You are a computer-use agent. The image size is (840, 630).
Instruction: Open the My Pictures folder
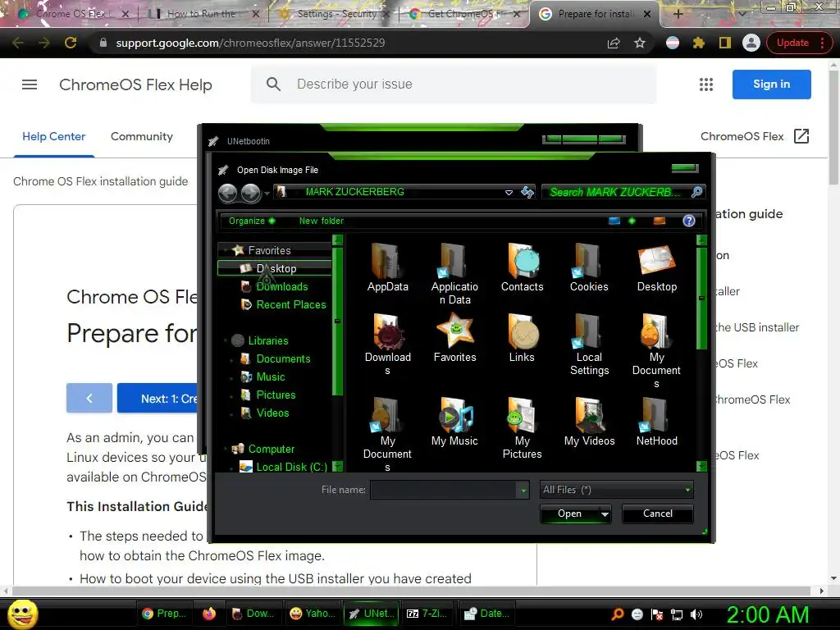click(522, 427)
